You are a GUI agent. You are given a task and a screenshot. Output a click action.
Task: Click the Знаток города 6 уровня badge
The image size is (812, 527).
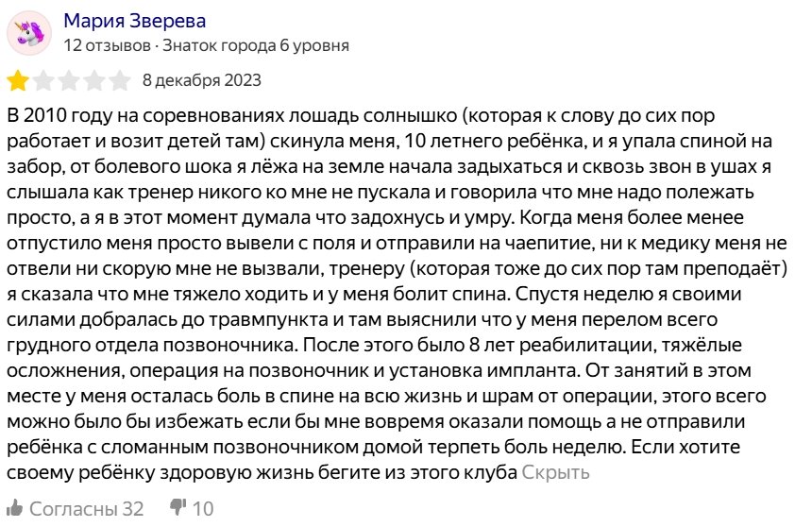click(256, 44)
